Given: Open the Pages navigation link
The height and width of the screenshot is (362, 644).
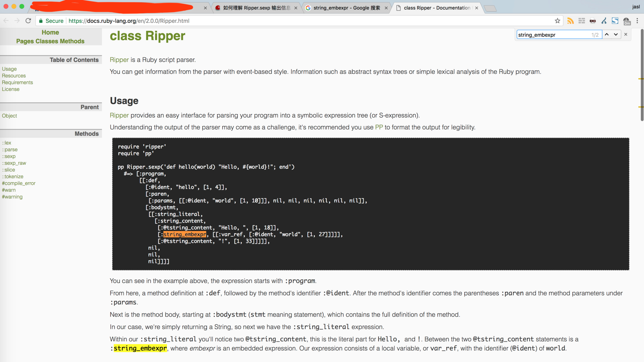Looking at the screenshot, I should point(25,41).
